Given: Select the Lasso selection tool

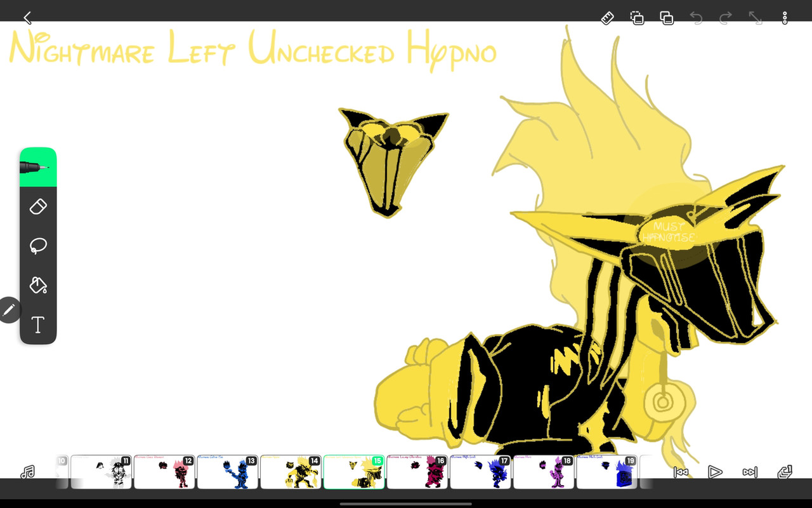Looking at the screenshot, I should pyautogui.click(x=38, y=246).
